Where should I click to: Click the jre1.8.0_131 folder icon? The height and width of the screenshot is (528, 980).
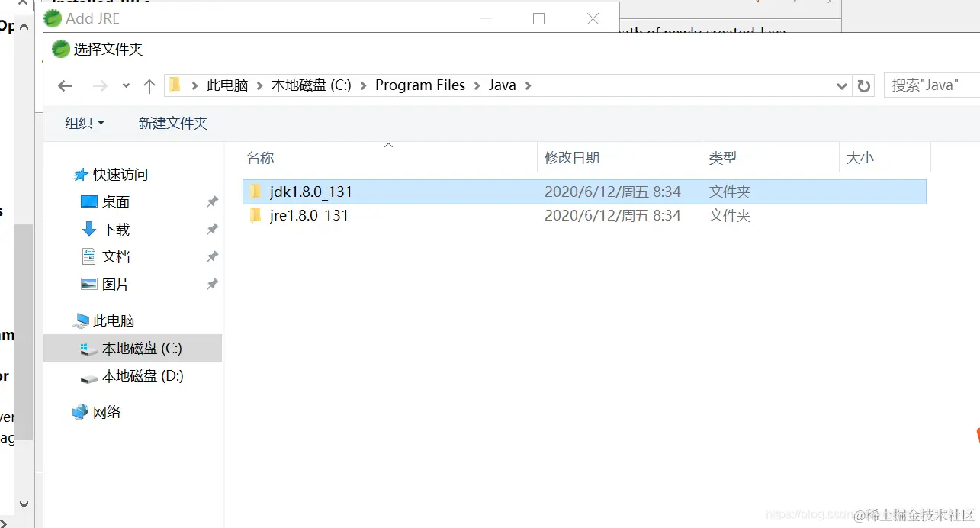pyautogui.click(x=256, y=215)
